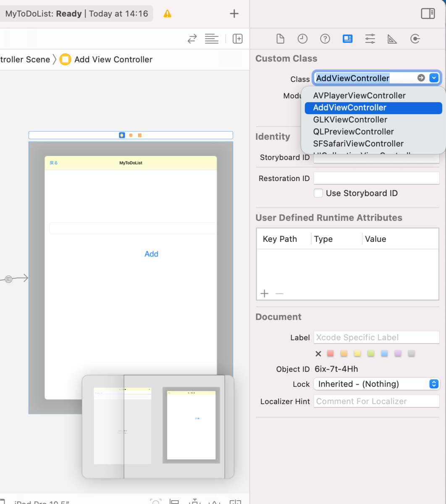The image size is (446, 504).
Task: Click the Restoration ID input field
Action: click(x=376, y=178)
